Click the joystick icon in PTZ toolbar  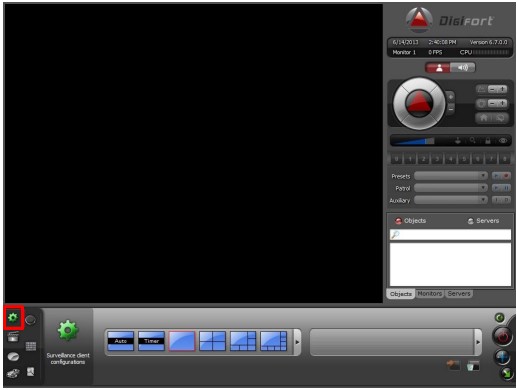pos(458,141)
